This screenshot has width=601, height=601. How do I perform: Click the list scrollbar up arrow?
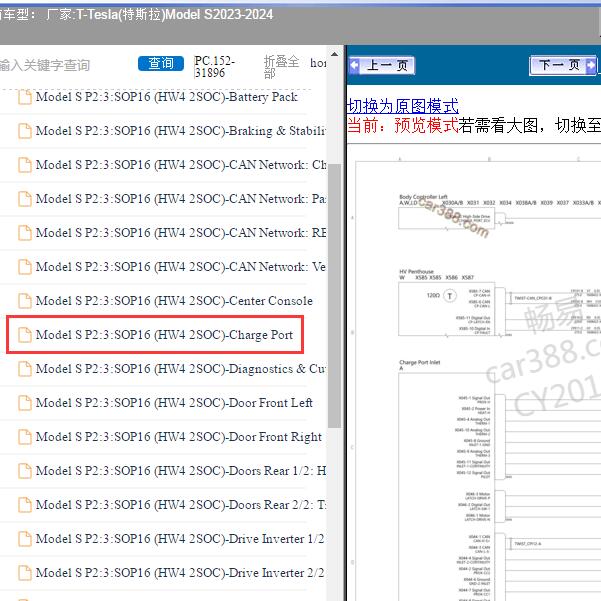click(x=335, y=54)
